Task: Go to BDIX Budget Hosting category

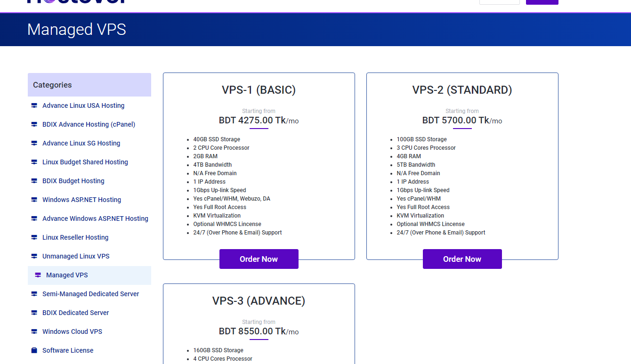Action: pyautogui.click(x=73, y=181)
